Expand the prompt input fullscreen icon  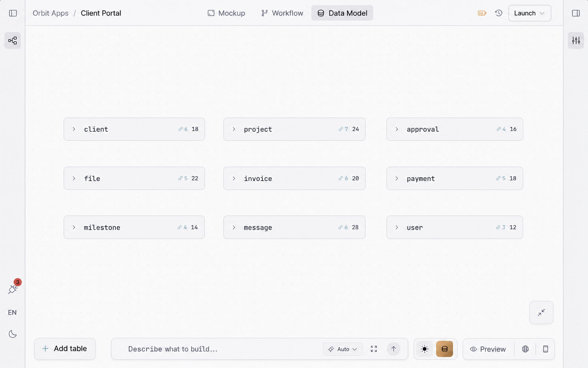point(374,349)
